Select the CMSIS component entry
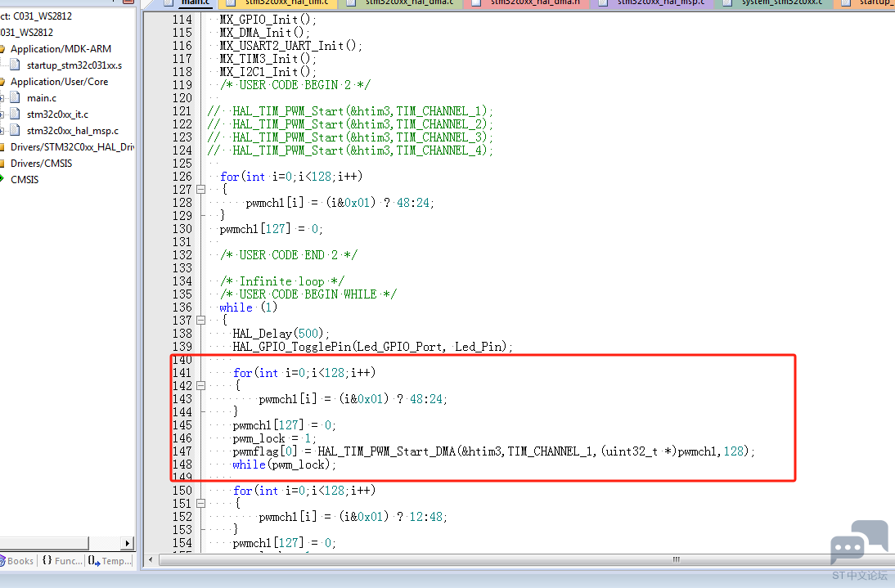This screenshot has width=895, height=588. (x=25, y=180)
